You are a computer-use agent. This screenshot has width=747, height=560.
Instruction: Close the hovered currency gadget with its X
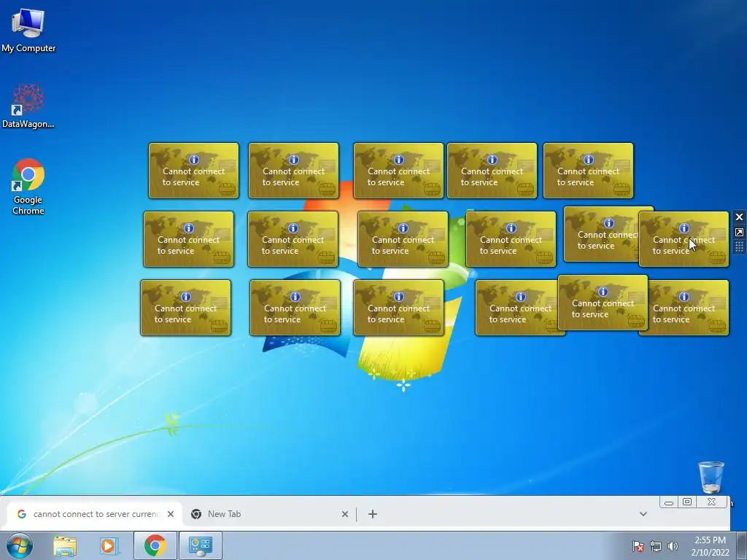(739, 217)
